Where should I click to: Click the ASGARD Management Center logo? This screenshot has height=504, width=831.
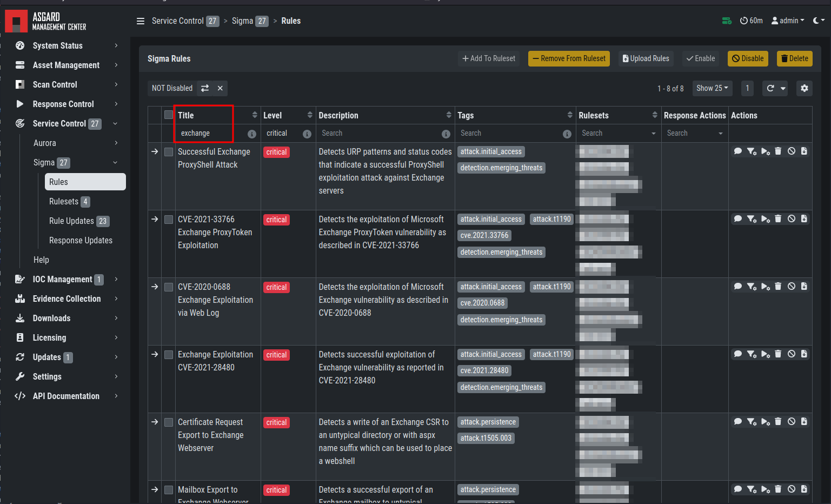point(46,21)
